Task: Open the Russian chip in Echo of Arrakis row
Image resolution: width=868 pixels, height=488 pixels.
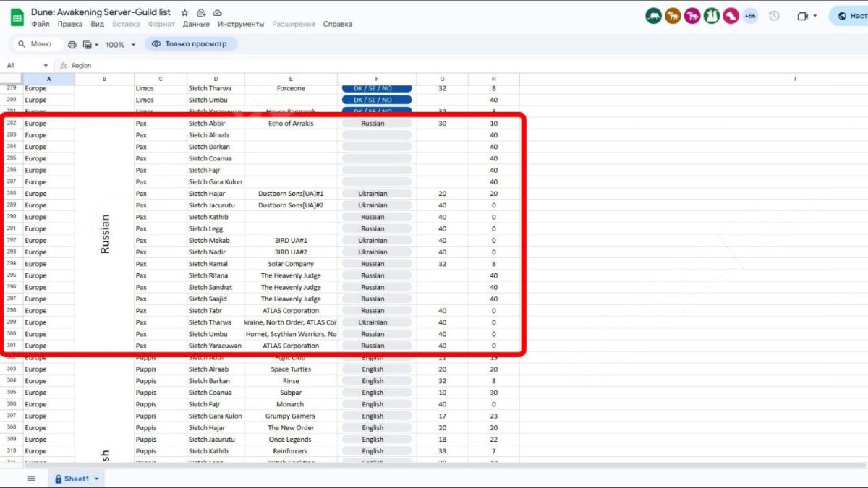Action: [x=377, y=124]
